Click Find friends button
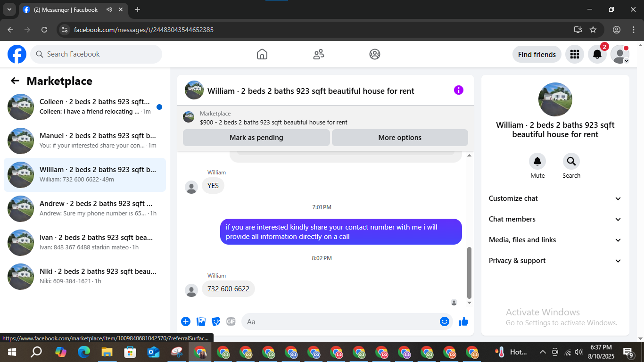 pos(537,54)
